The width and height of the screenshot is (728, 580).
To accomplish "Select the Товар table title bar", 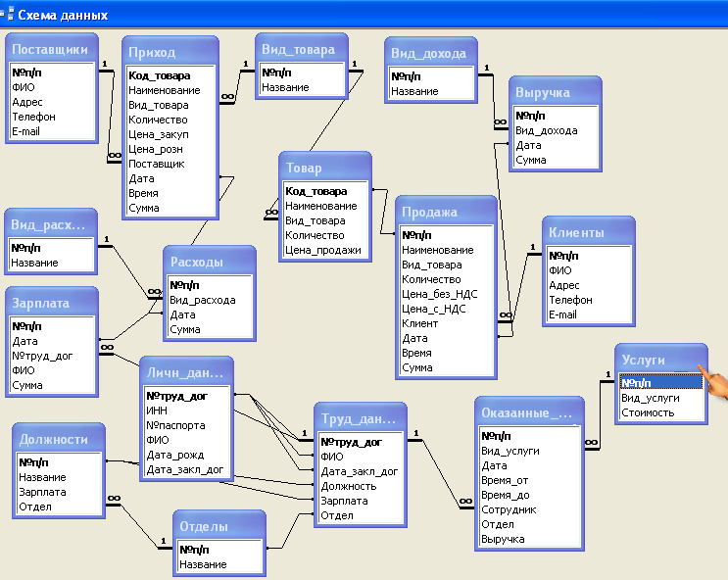I will (x=325, y=168).
